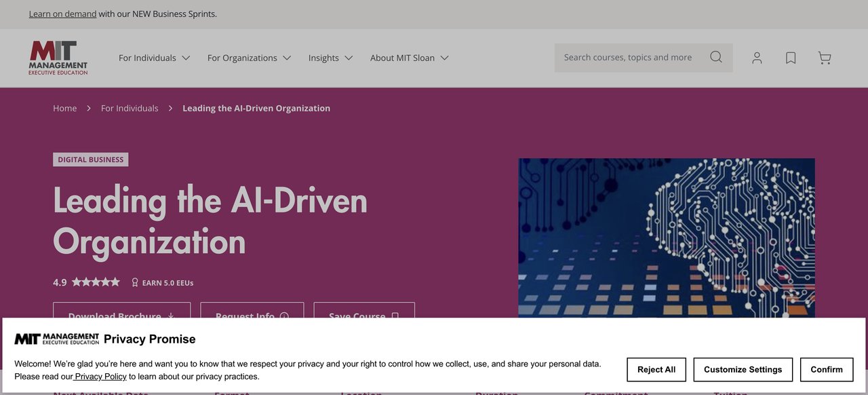
Task: Expand the For Individuals menu
Action: pos(154,58)
